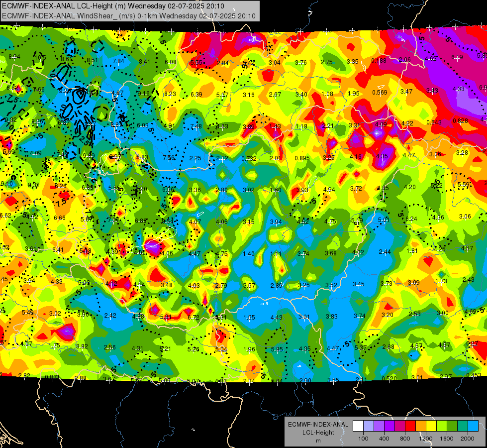Click the wind shear value 1.95

(x=354, y=93)
